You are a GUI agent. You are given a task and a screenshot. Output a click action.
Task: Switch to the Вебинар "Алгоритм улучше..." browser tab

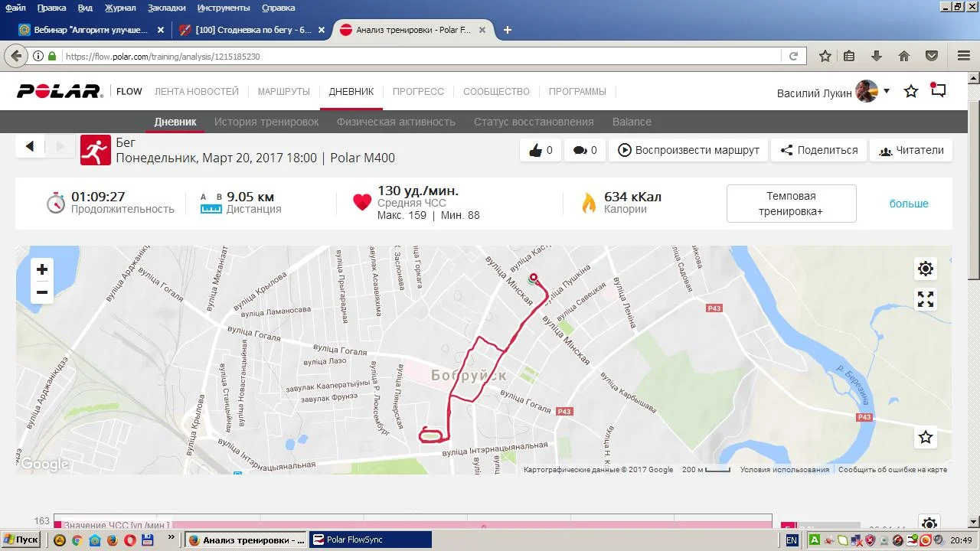click(92, 30)
